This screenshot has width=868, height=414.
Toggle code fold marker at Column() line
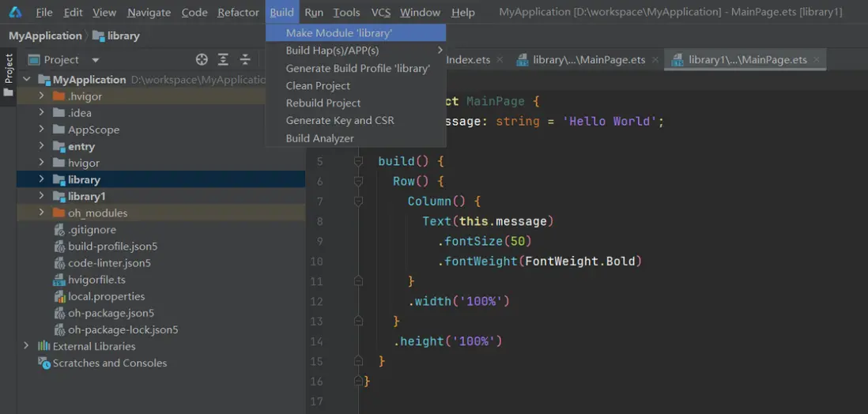tap(358, 201)
